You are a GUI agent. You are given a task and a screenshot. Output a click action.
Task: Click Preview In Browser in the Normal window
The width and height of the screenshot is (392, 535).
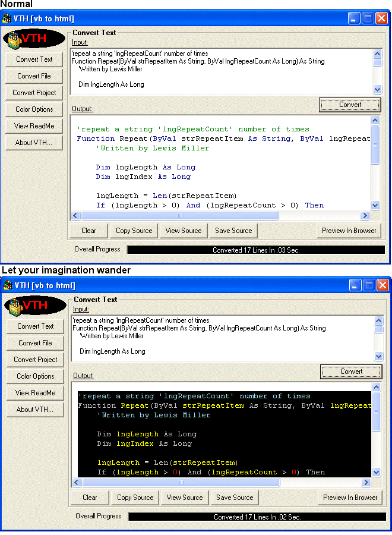pyautogui.click(x=349, y=231)
